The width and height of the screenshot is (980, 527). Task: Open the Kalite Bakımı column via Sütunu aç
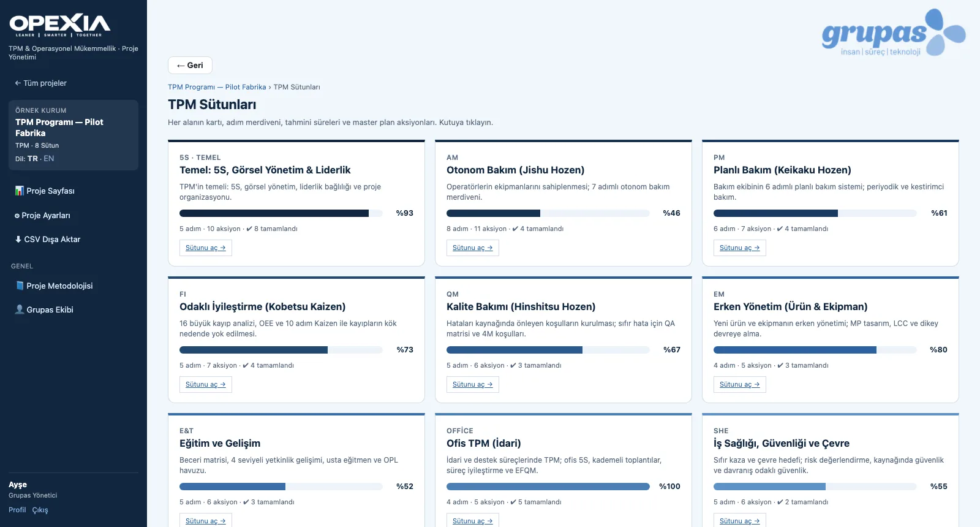(473, 384)
